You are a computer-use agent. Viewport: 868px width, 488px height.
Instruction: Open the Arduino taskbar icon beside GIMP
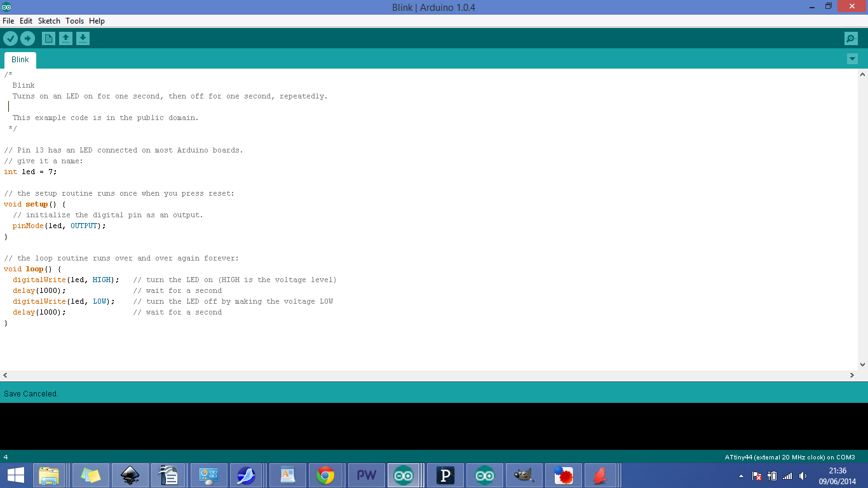(485, 475)
